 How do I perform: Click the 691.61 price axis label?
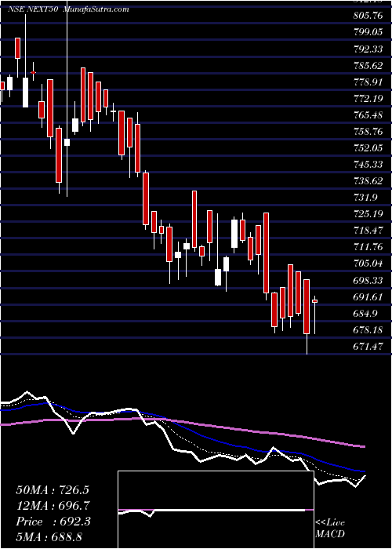coord(367,297)
